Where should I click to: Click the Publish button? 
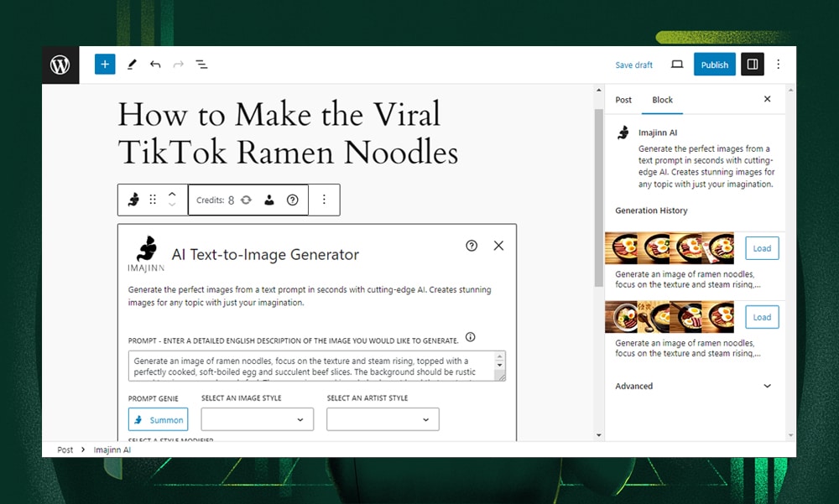pyautogui.click(x=714, y=65)
